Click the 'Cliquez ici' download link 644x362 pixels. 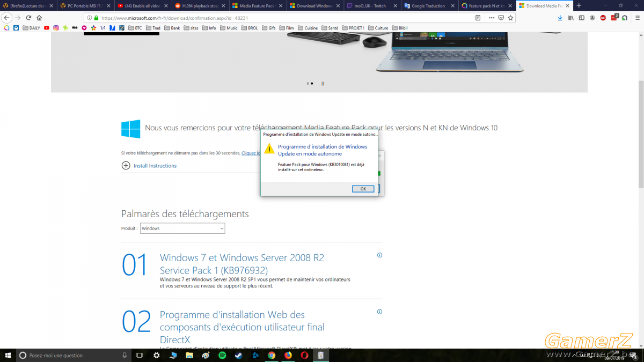(x=251, y=153)
